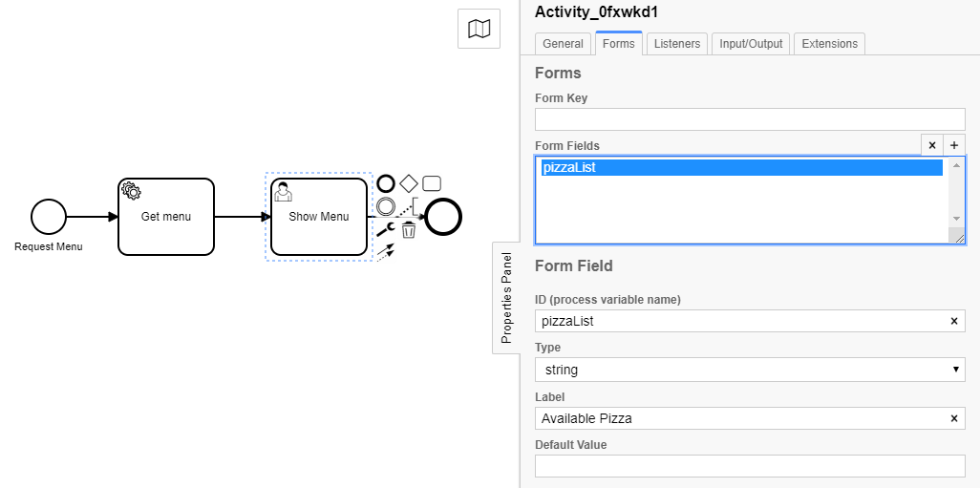This screenshot has width=980, height=488.
Task: Switch to the General tab
Action: (x=563, y=44)
